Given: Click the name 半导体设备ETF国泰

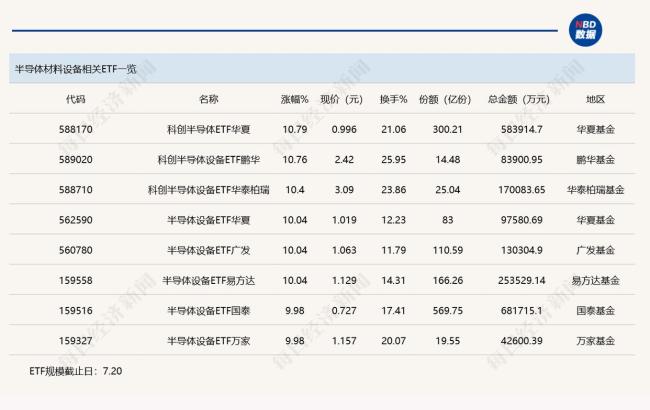Looking at the screenshot, I should click(x=209, y=311).
